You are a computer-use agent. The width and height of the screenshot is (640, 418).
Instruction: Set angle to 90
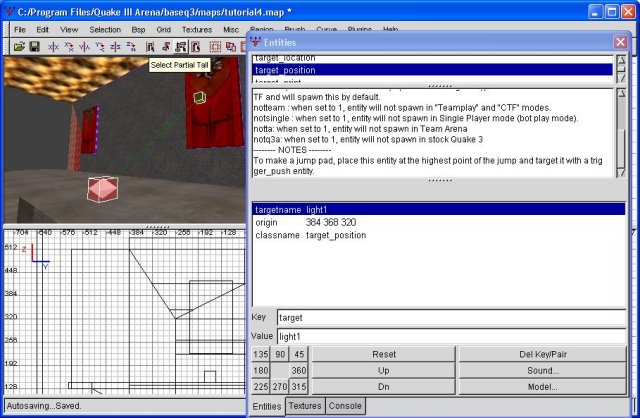pos(280,354)
